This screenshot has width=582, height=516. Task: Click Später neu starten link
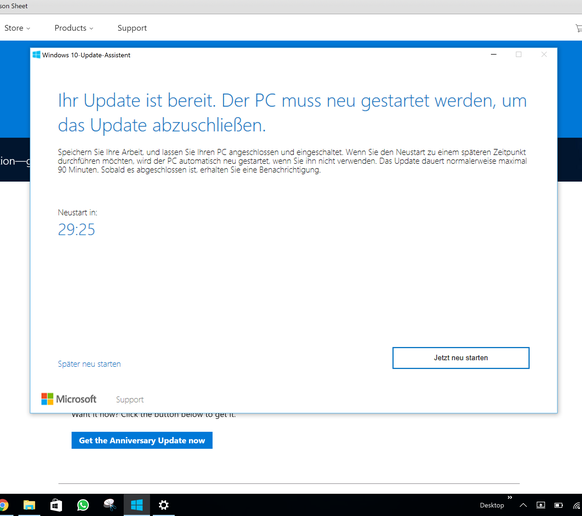pyautogui.click(x=89, y=364)
